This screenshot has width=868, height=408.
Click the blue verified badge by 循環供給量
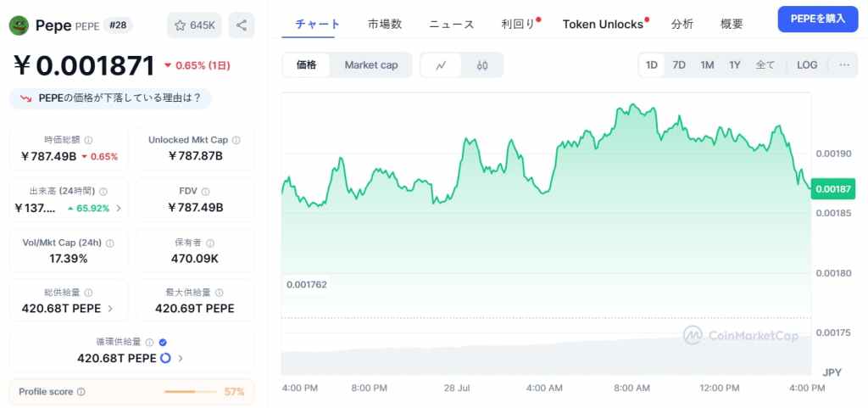click(x=163, y=343)
